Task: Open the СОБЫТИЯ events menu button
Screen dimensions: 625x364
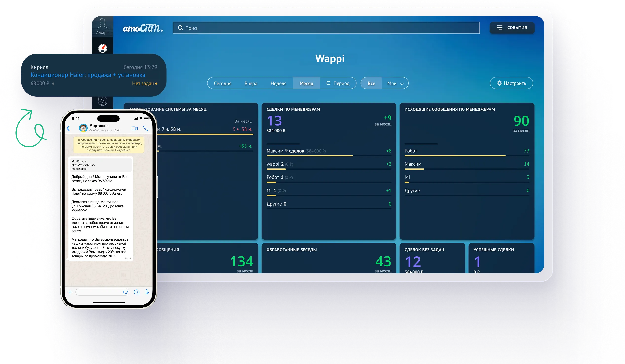Action: pyautogui.click(x=512, y=28)
